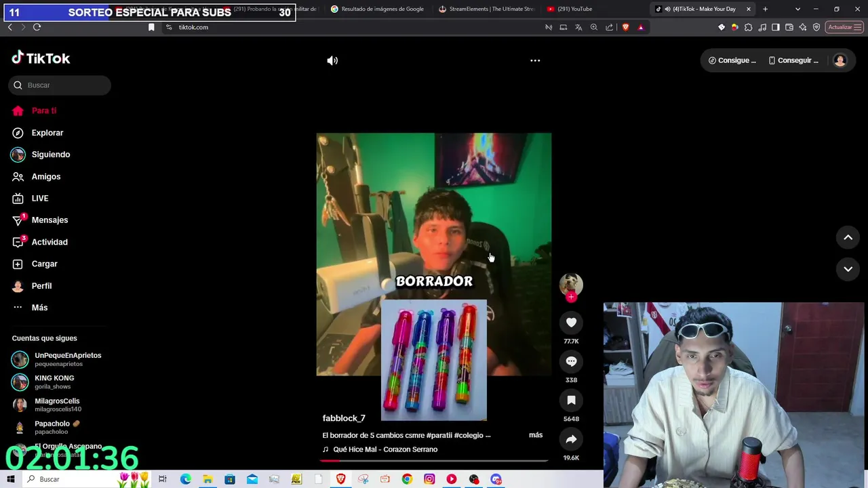The height and width of the screenshot is (488, 868).
Task: Open Microsoft Edge from the taskbar
Action: tap(185, 479)
